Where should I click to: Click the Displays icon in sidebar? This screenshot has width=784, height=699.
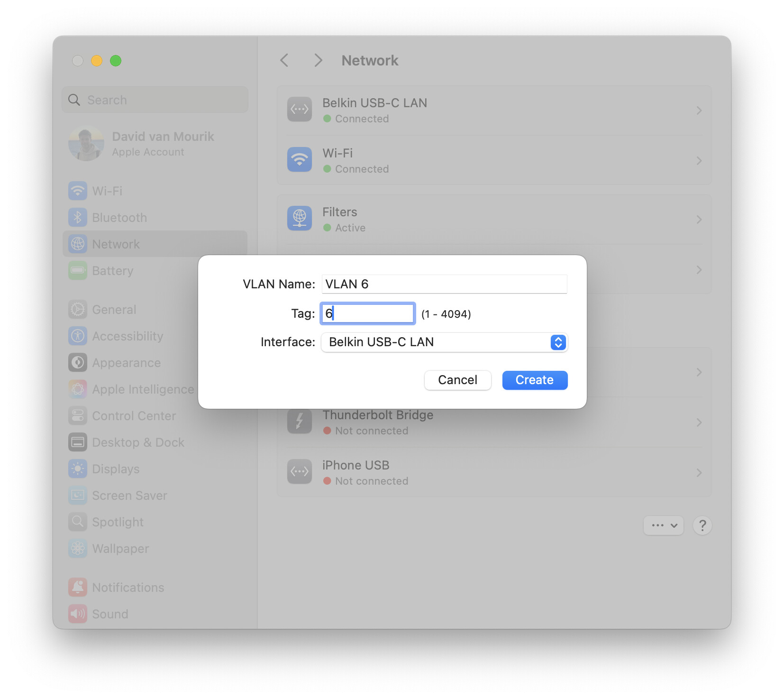point(78,469)
